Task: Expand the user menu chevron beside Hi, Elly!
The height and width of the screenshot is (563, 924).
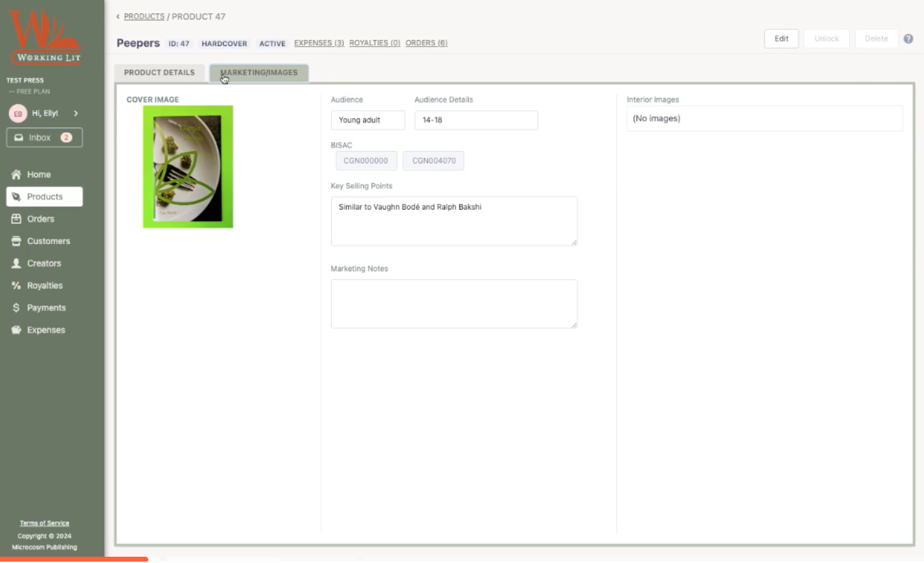Action: pos(76,113)
